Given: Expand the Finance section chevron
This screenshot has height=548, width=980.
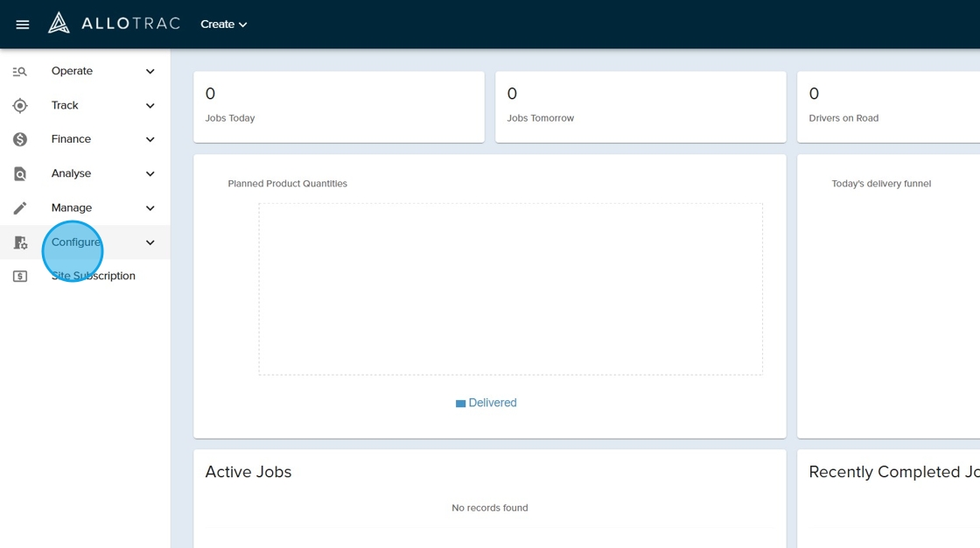Looking at the screenshot, I should pos(150,140).
